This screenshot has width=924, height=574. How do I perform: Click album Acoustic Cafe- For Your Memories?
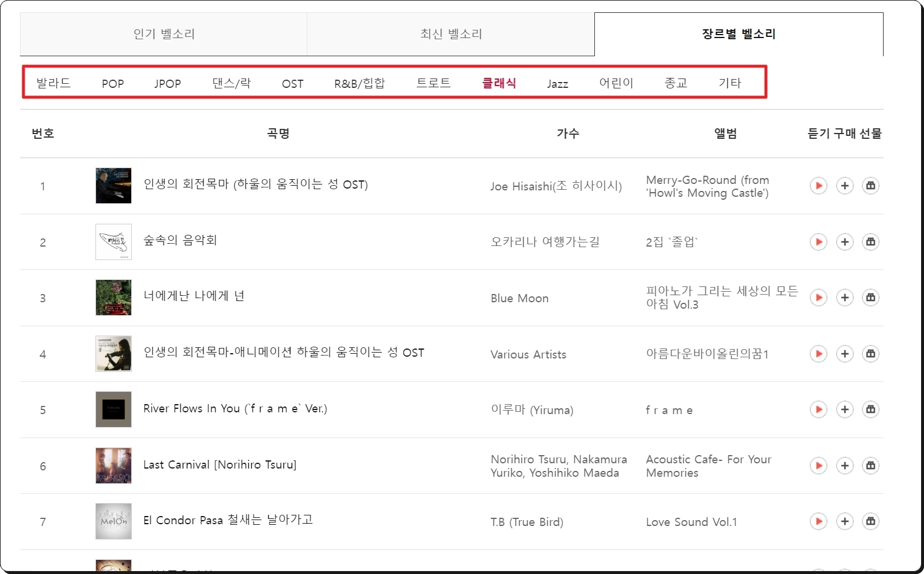[x=709, y=466]
